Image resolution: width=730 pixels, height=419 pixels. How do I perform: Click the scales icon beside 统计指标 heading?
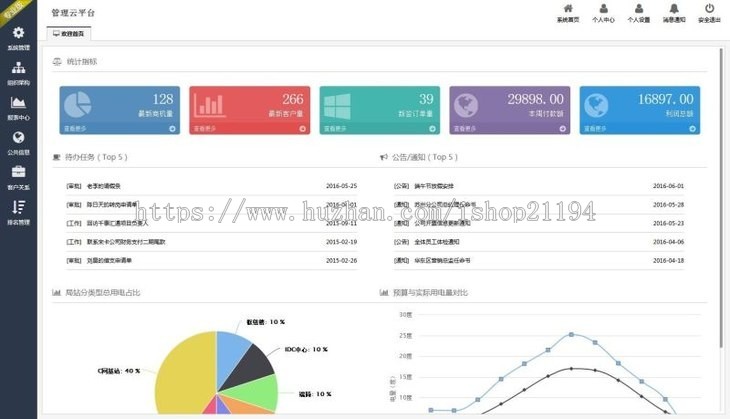tap(57, 61)
